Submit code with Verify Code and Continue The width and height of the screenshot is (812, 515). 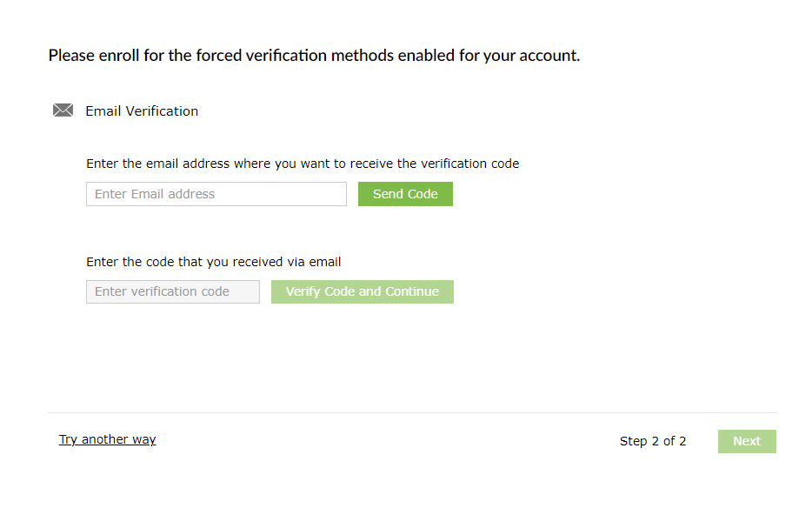point(363,291)
